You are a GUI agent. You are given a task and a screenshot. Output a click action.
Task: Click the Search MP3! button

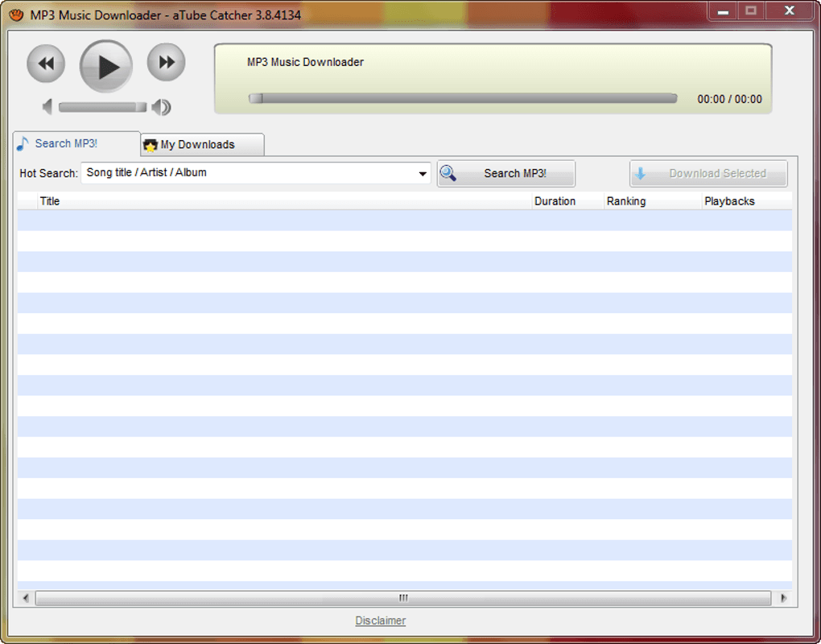(x=505, y=173)
